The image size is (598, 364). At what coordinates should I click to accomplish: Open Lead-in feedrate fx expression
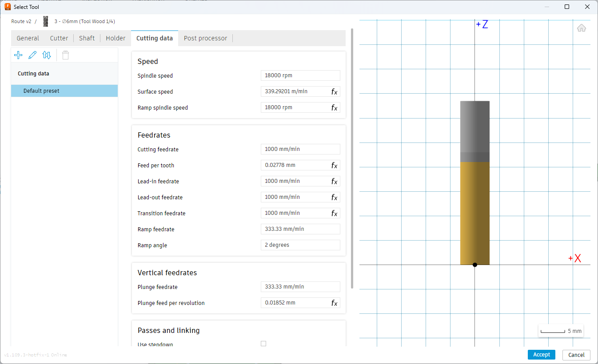coord(335,182)
